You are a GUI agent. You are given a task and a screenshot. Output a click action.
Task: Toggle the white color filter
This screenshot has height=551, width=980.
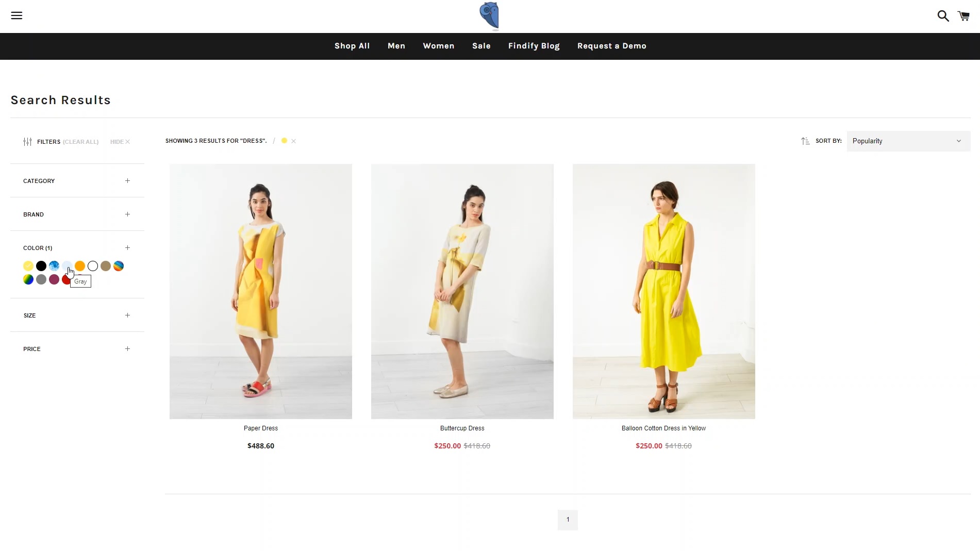93,266
